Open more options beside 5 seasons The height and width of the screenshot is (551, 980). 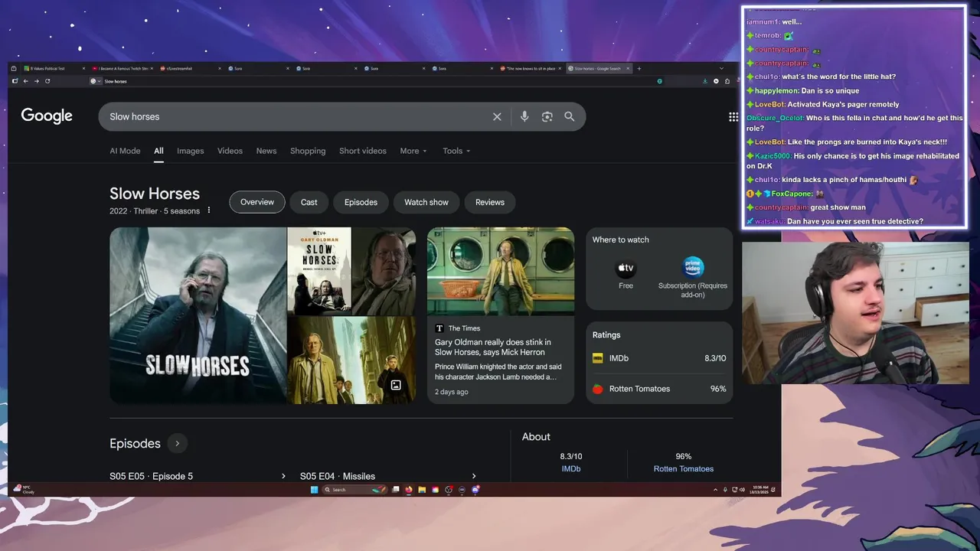pos(208,210)
